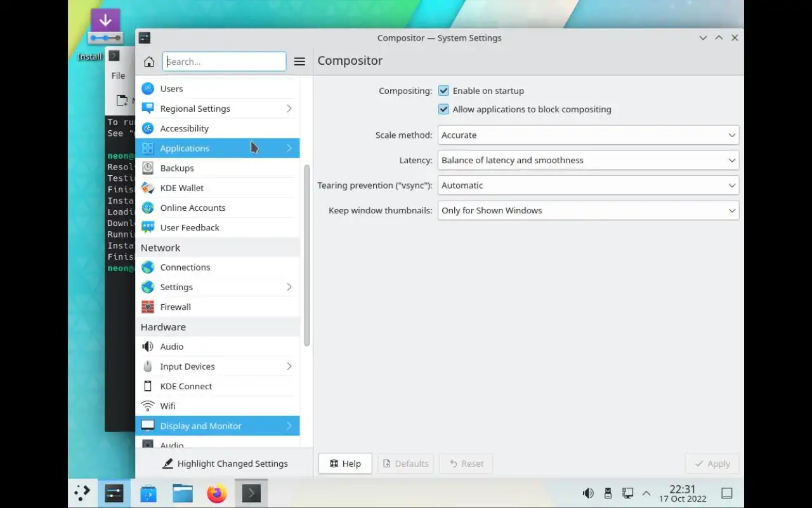Click the removable devices tray icon

[x=608, y=493]
